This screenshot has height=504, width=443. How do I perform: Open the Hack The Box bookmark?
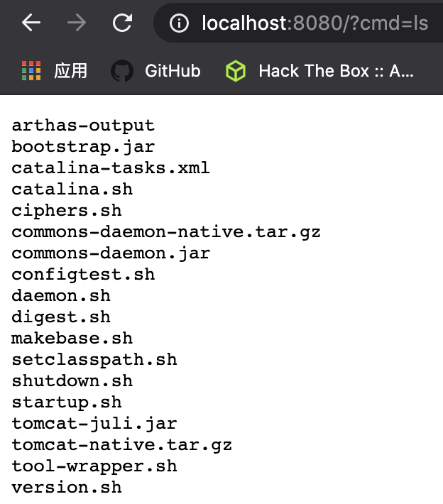pyautogui.click(x=320, y=71)
